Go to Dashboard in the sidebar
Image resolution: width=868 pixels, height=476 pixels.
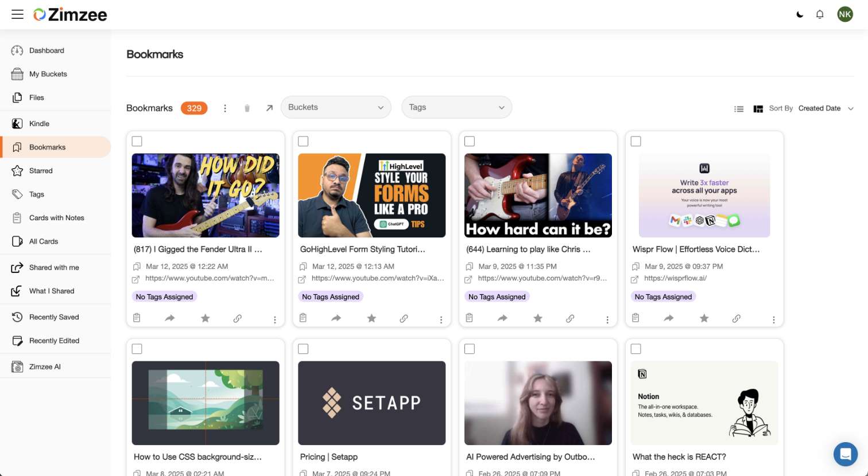(x=55, y=50)
